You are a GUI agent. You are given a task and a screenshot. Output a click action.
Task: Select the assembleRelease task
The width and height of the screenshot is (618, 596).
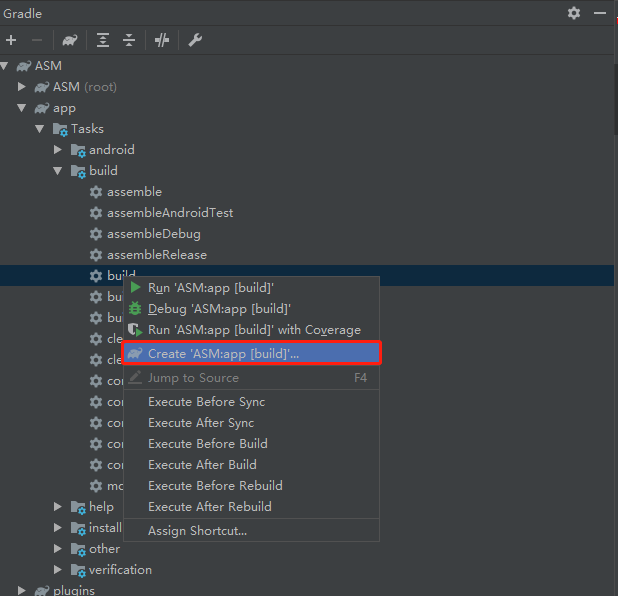(x=157, y=255)
